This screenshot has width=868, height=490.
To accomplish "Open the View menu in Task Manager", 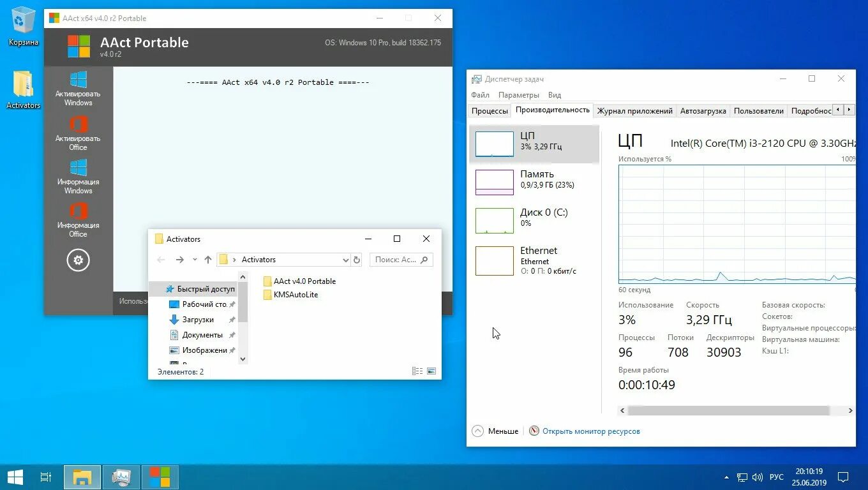I will (x=555, y=95).
